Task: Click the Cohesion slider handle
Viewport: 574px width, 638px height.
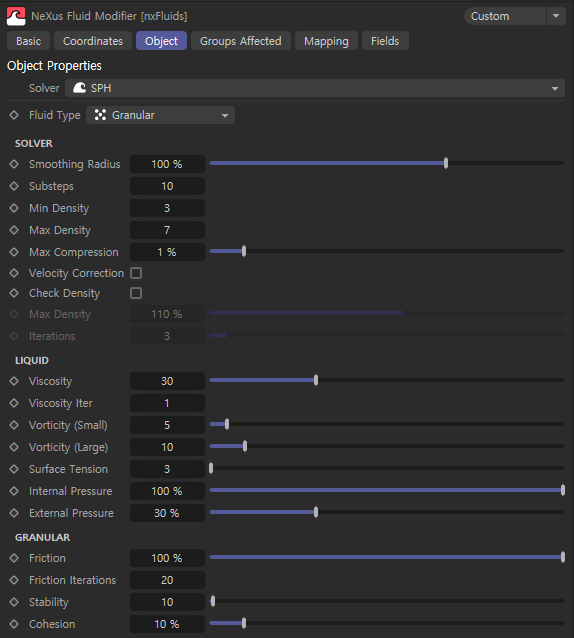Action: [x=244, y=623]
